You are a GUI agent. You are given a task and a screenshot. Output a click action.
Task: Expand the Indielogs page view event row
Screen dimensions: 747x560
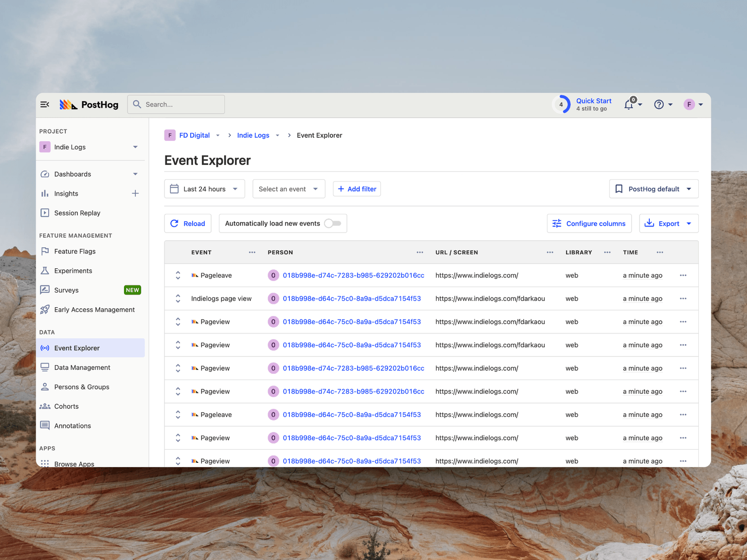pyautogui.click(x=178, y=299)
